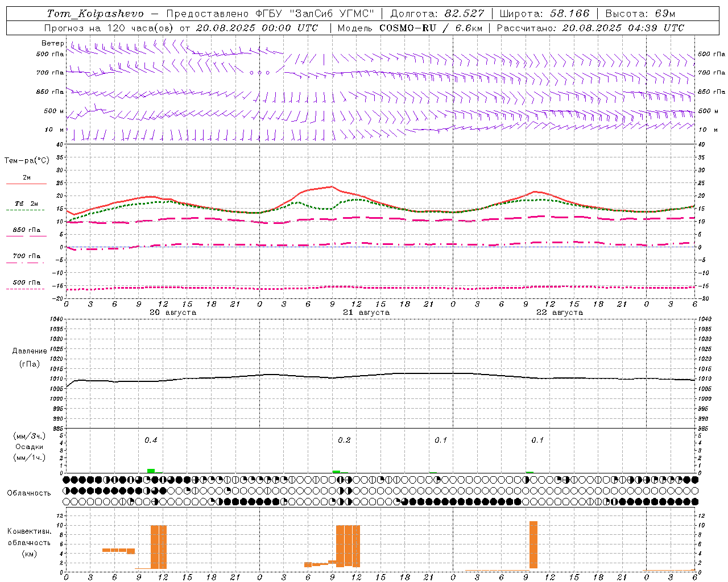Click the Tom_Kolpashevo station title
Image resolution: width=728 pixels, height=582 pixels.
pos(96,14)
